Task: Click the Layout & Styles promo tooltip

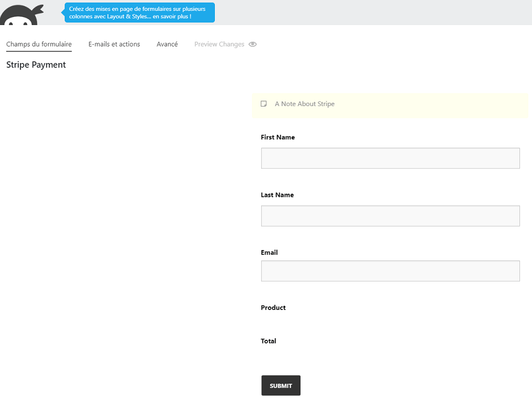Action: [x=139, y=13]
